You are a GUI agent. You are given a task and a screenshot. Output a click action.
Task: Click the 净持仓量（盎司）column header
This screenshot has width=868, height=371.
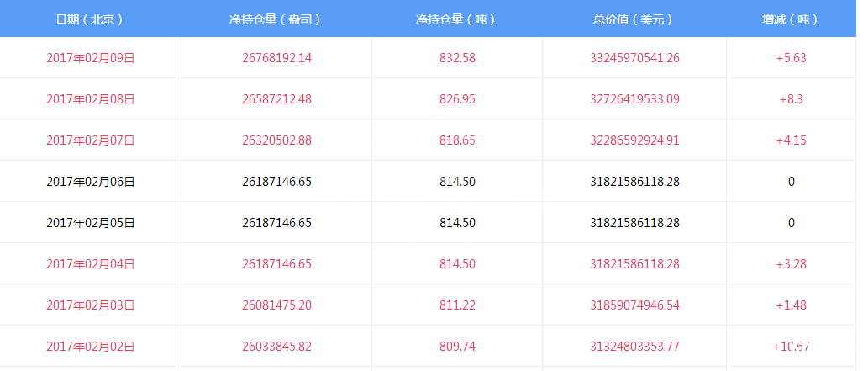(276, 19)
